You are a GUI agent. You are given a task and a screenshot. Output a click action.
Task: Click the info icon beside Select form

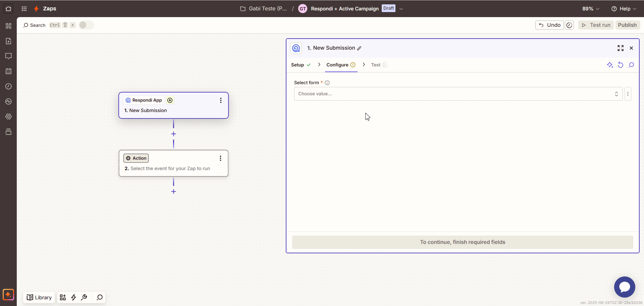(327, 83)
